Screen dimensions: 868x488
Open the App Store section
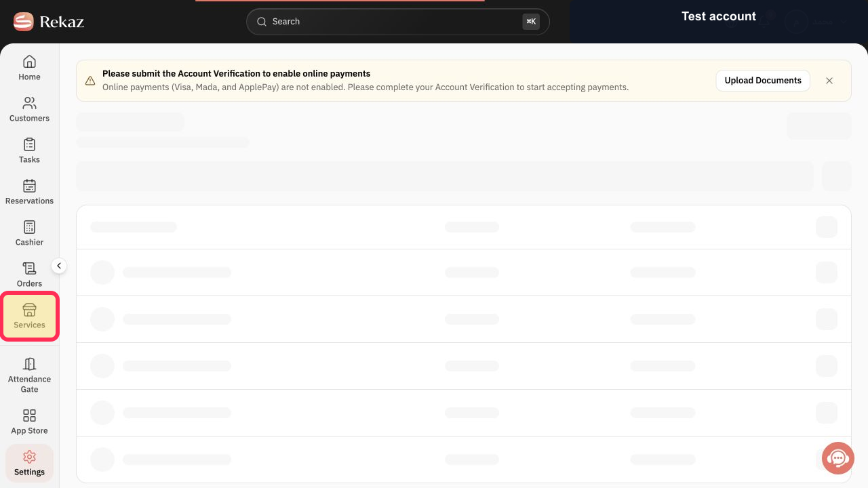tap(29, 422)
